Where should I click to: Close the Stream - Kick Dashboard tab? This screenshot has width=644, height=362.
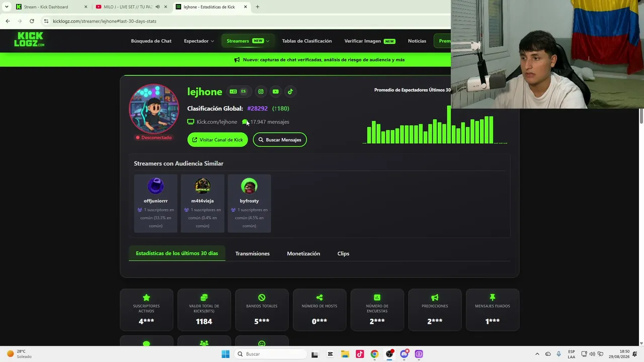point(86,7)
